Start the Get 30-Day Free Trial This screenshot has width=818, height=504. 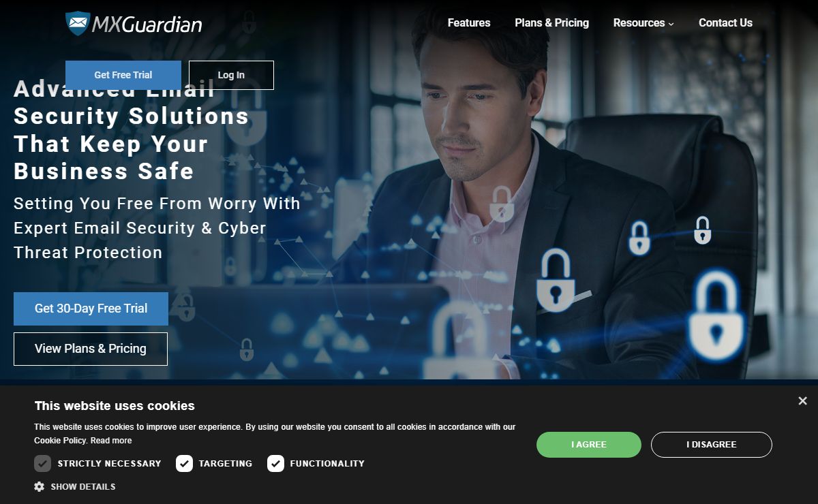pyautogui.click(x=91, y=309)
